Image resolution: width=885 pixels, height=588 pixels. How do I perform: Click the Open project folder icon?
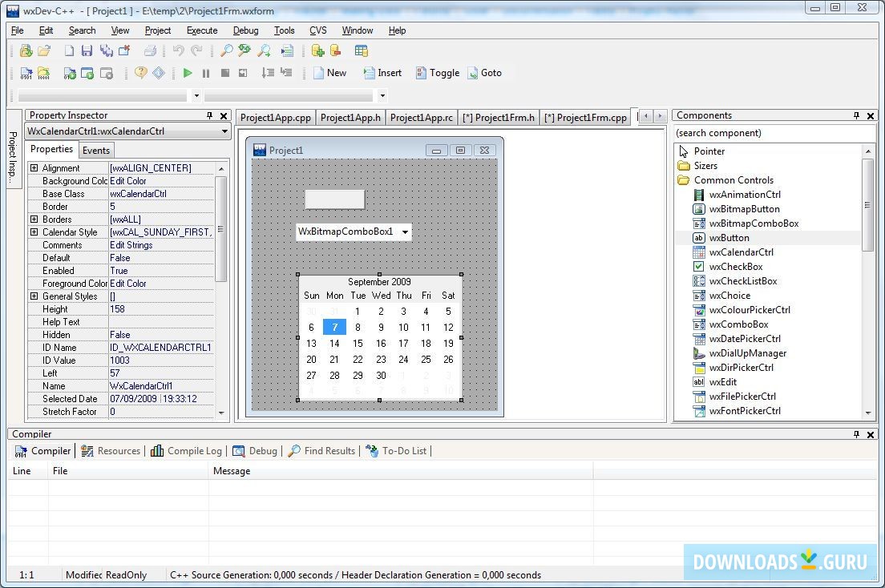point(45,50)
